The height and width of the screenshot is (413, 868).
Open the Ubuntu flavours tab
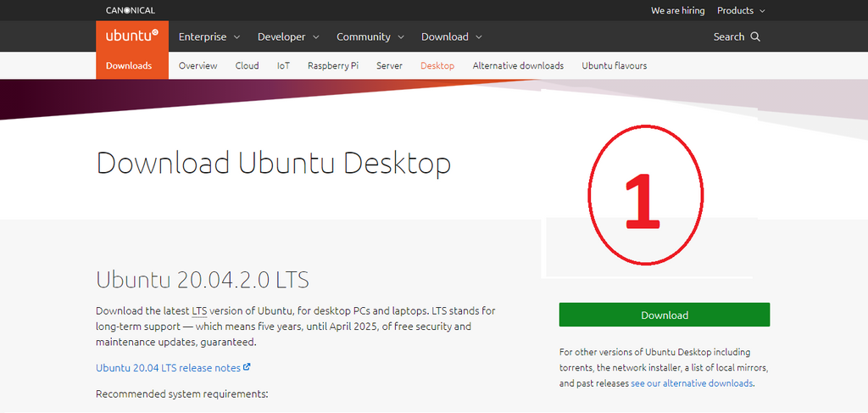tap(614, 65)
